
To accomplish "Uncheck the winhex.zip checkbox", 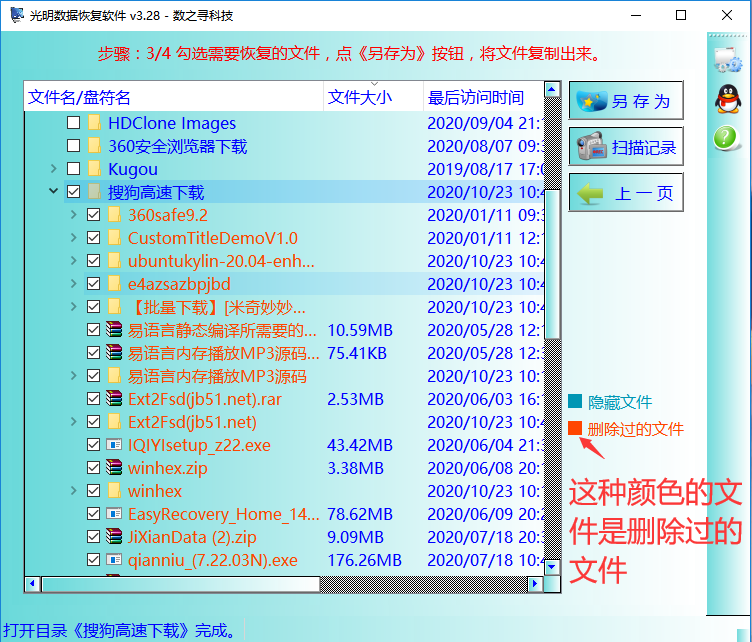I will tap(94, 467).
